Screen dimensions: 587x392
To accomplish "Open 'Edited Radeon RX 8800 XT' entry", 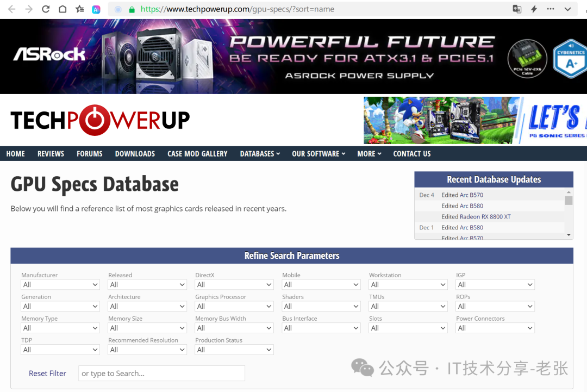I will [x=476, y=217].
